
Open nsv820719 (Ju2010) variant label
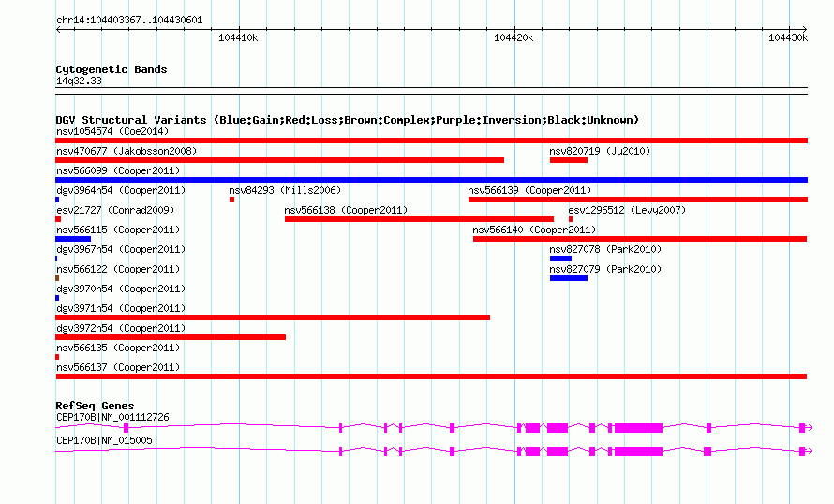coord(600,151)
